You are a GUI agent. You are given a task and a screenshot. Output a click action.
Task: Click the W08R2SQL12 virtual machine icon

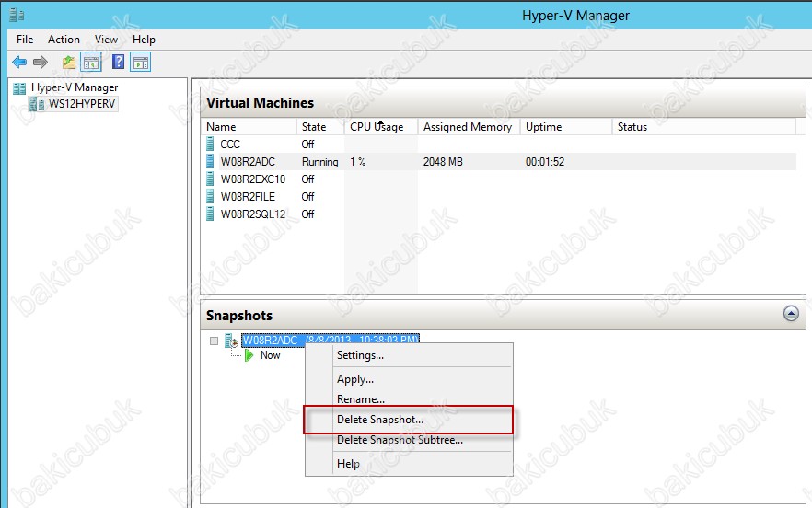point(210,214)
